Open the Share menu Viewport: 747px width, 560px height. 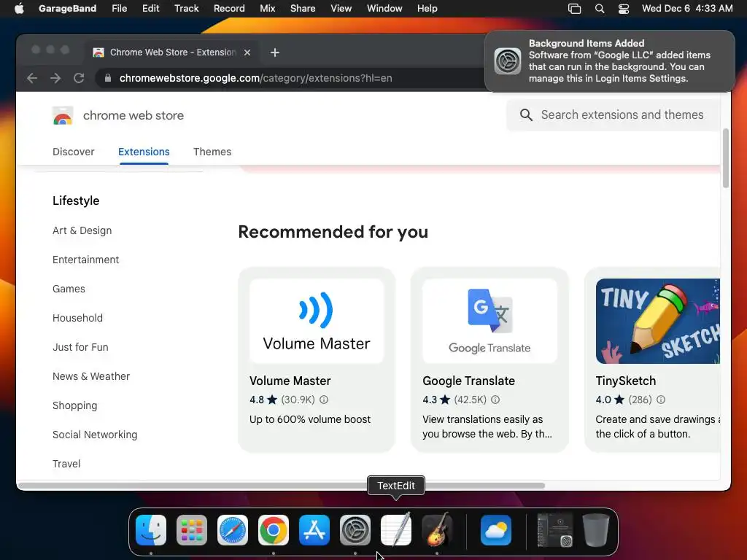click(303, 9)
